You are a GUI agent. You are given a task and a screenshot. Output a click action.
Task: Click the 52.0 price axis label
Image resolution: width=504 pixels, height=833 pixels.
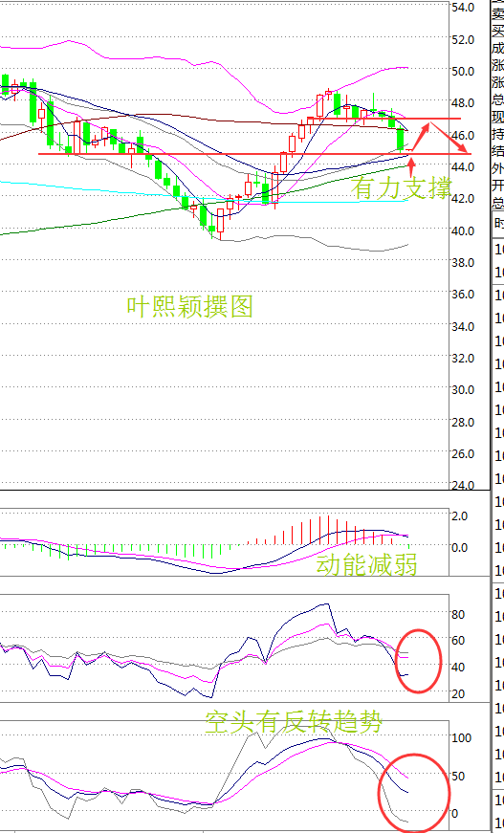click(463, 39)
